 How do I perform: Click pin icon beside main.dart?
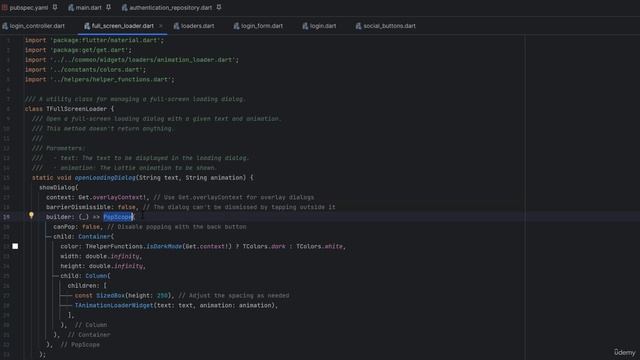[109, 7]
